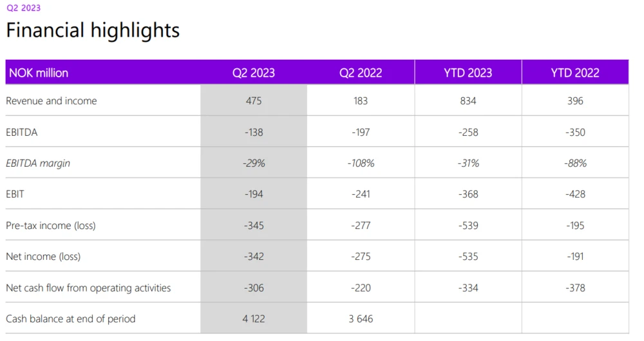Select the Financial highlights title
The image size is (644, 341).
click(x=93, y=30)
